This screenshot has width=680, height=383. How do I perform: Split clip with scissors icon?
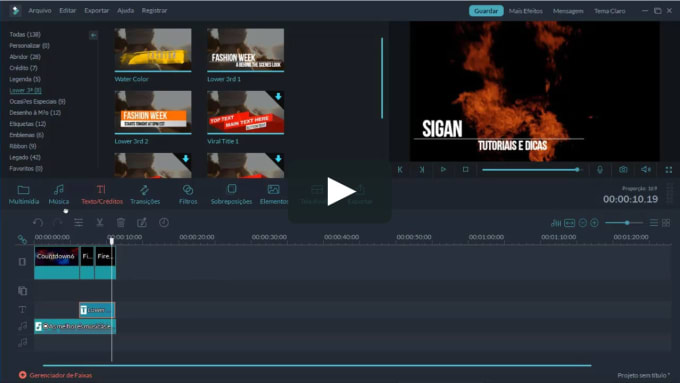99,223
